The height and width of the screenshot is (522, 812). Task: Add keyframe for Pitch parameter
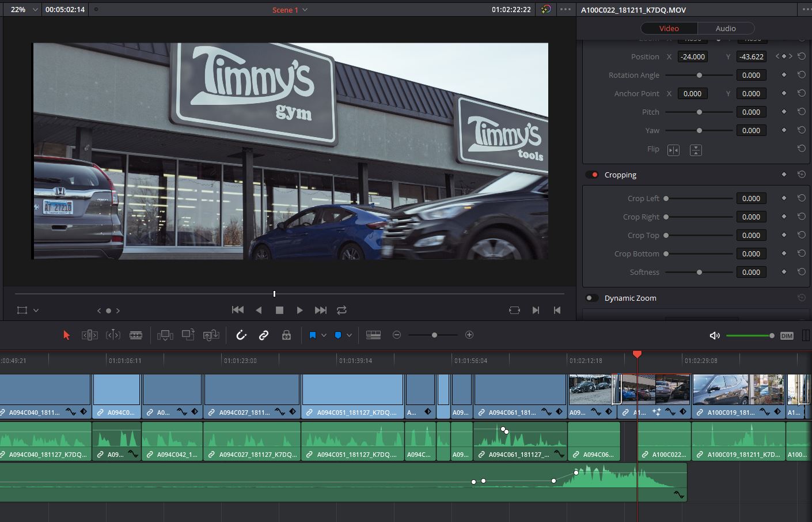coord(784,112)
